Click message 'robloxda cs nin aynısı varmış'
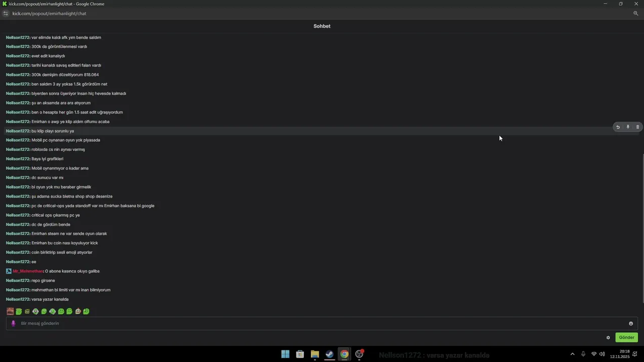 point(58,149)
